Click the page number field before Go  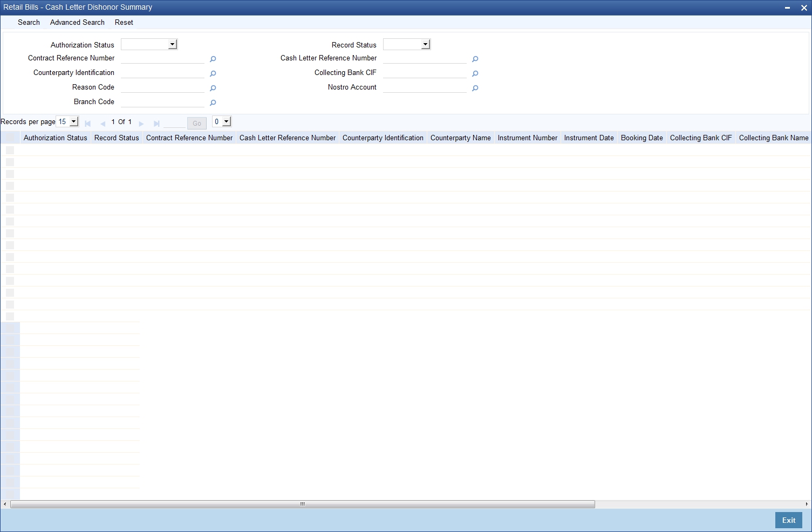click(174, 122)
